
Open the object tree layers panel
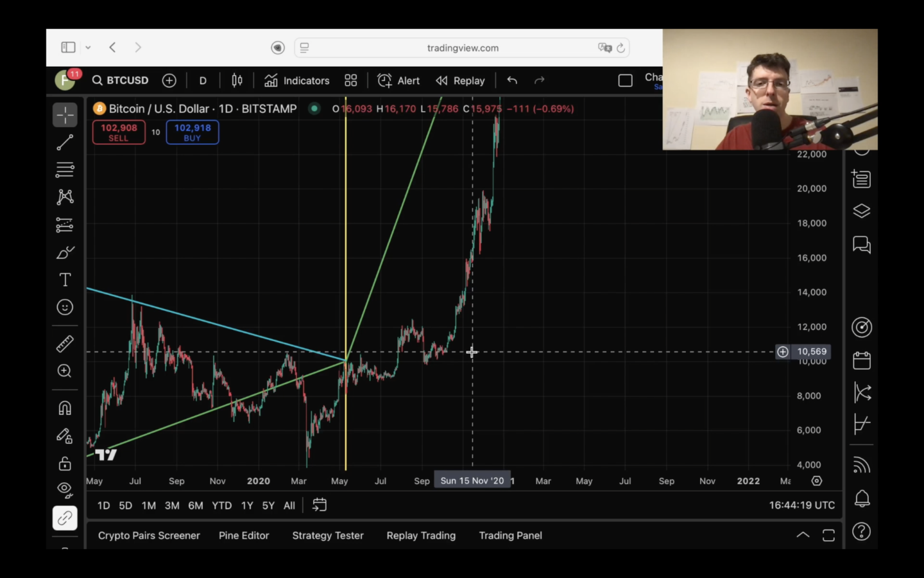pos(862,211)
